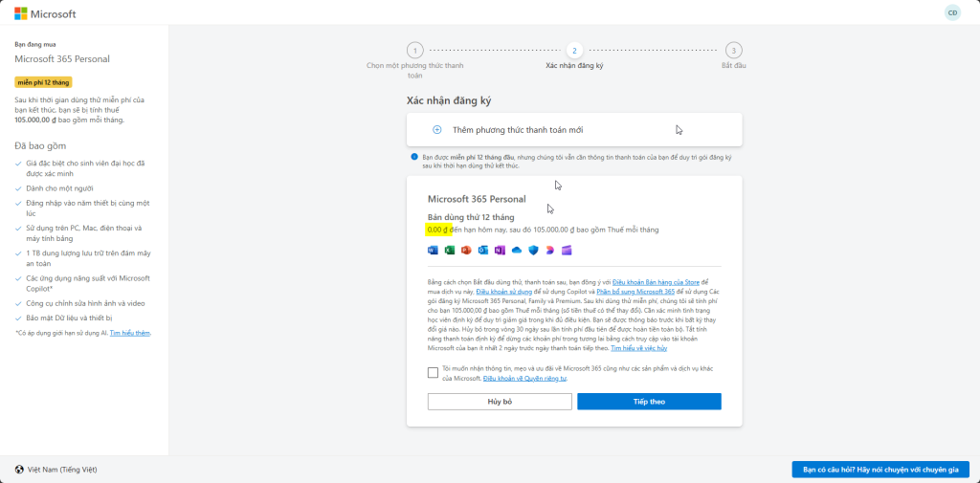Click the Word app icon
980x483 pixels.
[433, 251]
